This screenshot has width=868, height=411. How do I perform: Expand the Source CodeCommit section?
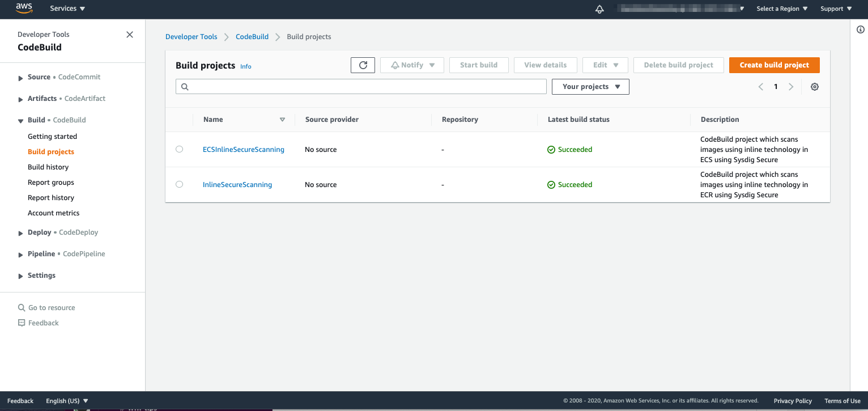pyautogui.click(x=20, y=78)
